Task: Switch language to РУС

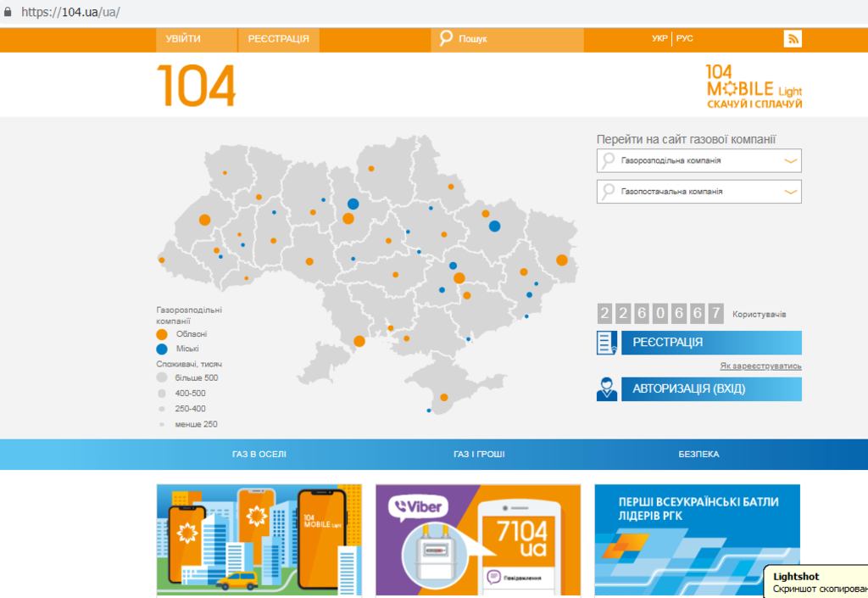Action: tap(685, 39)
